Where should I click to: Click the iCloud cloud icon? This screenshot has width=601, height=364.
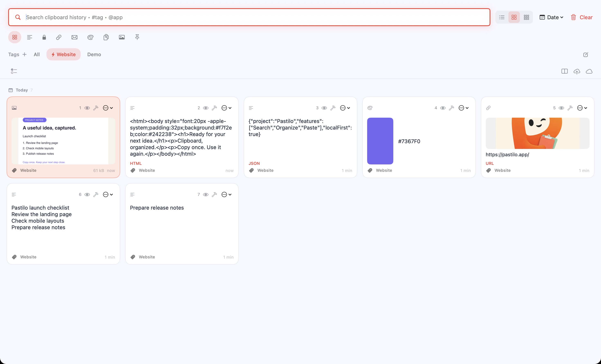(589, 71)
